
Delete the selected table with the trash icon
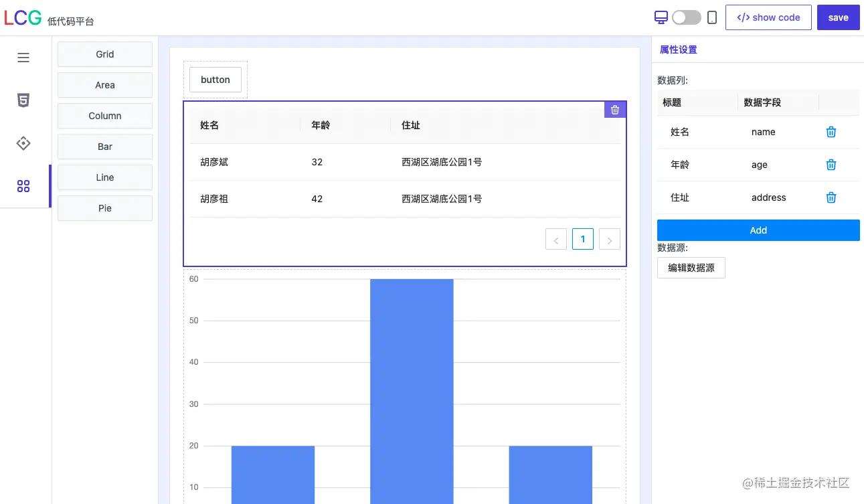click(615, 110)
